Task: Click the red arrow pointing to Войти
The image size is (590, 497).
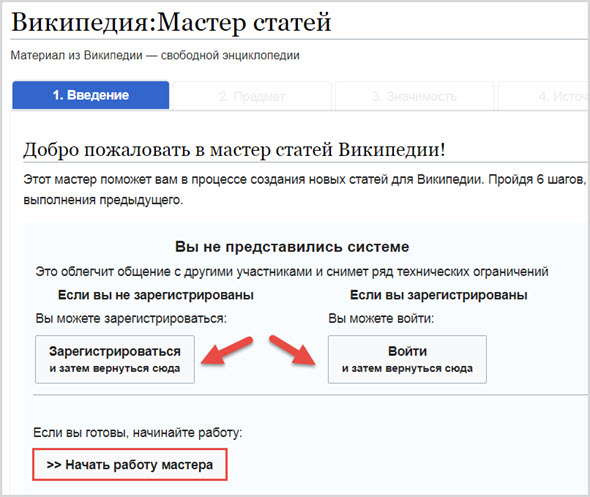Action: [293, 350]
